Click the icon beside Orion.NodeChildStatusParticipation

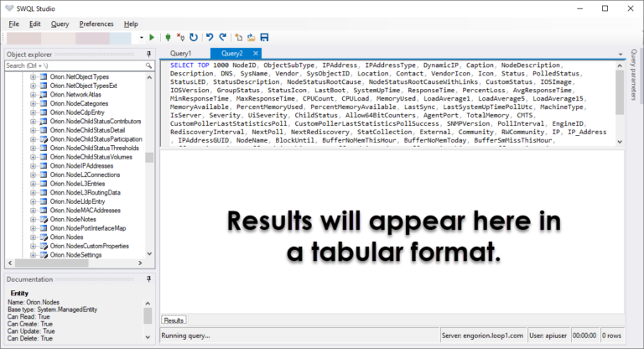[44, 139]
